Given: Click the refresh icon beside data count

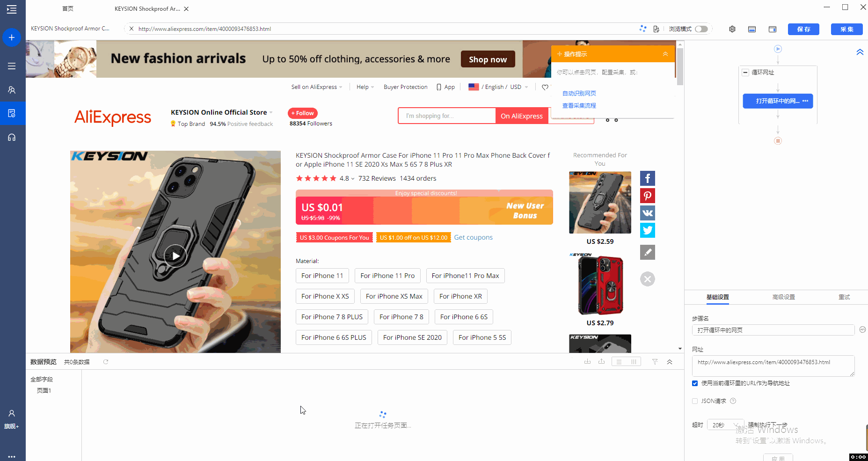Looking at the screenshot, I should point(106,362).
